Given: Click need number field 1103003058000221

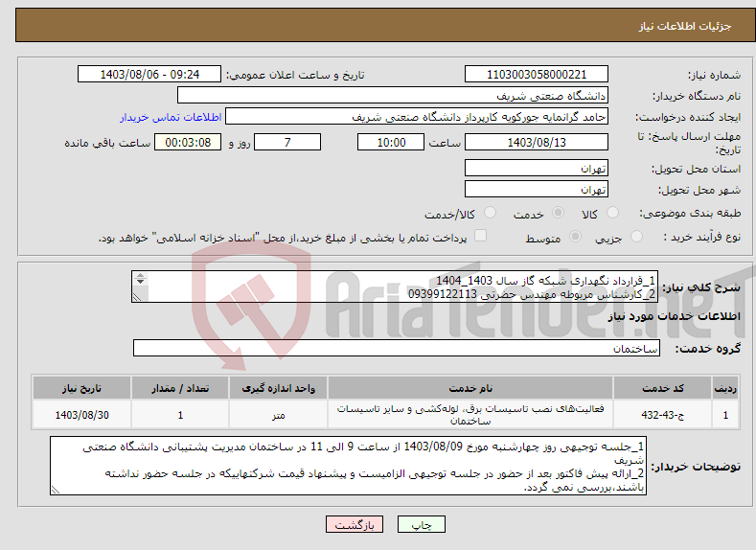Looking at the screenshot, I should 537,74.
